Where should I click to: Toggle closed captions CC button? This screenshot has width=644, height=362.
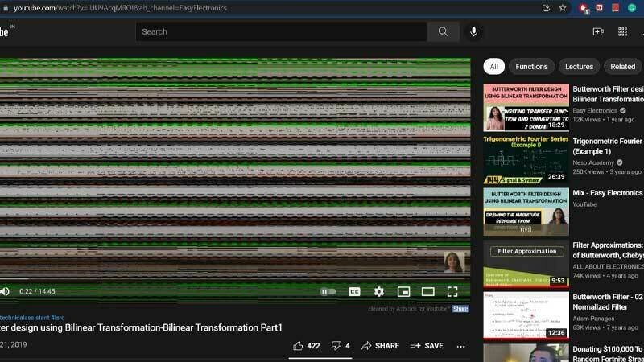click(354, 291)
